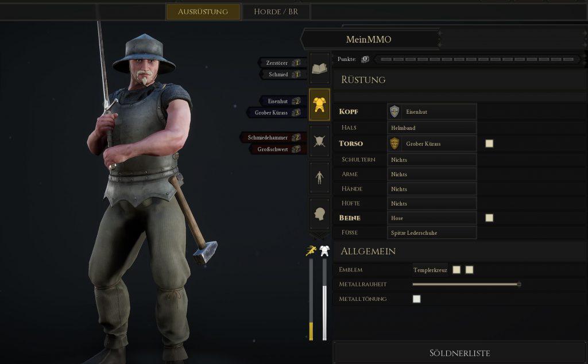Viewport: 588px width, 364px height.
Task: Select the Ausrüstung tab
Action: point(203,11)
